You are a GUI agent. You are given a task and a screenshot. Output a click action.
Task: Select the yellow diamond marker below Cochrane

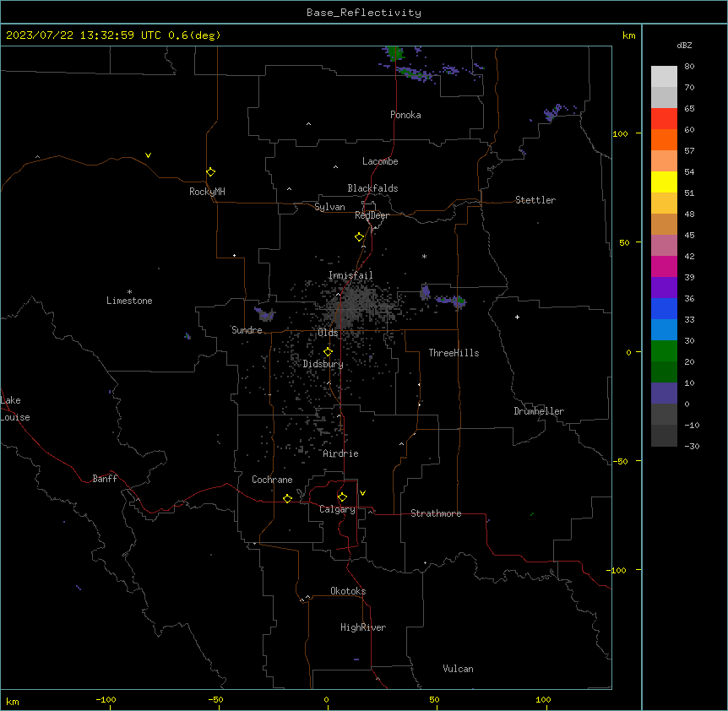tap(287, 498)
